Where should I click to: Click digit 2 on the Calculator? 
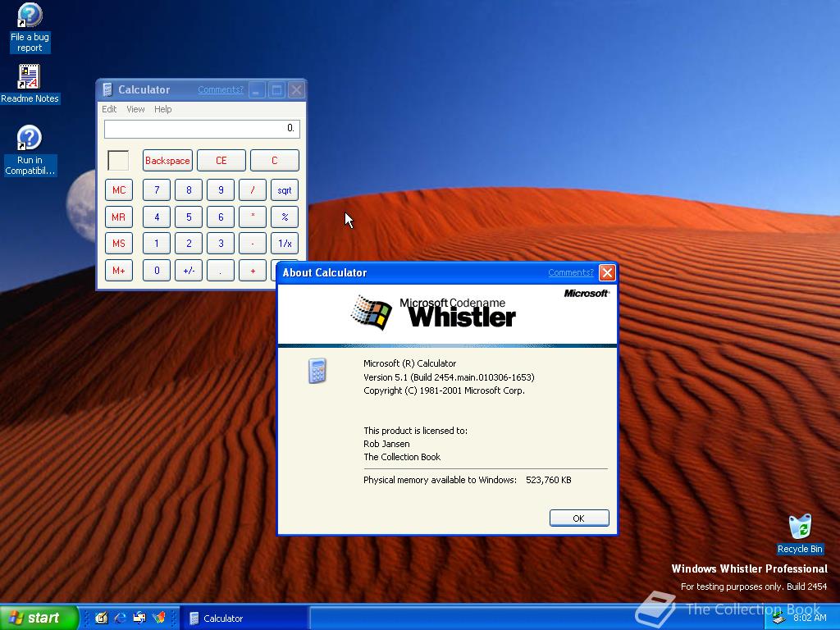click(189, 243)
